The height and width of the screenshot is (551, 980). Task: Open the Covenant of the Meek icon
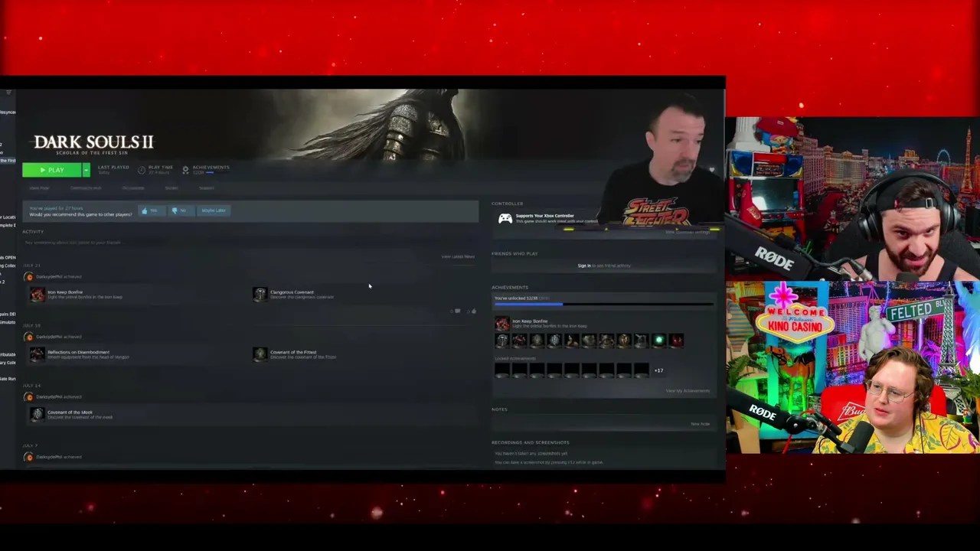(x=37, y=414)
